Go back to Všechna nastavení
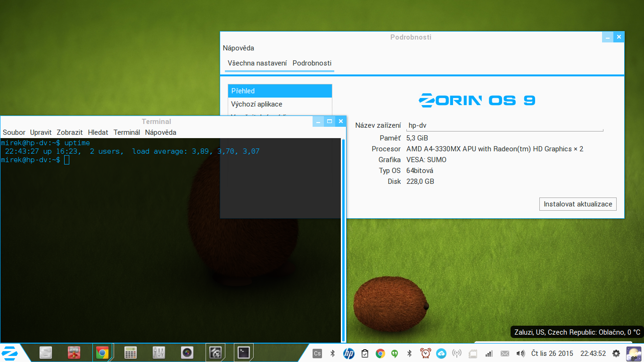The image size is (644, 362). pos(257,63)
